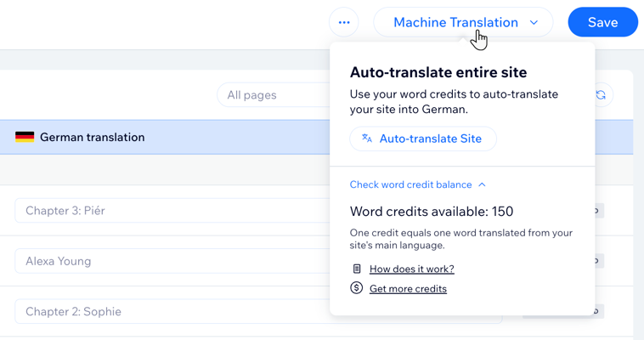Open the three-dot more actions menu
The image size is (644, 340).
pyautogui.click(x=344, y=22)
